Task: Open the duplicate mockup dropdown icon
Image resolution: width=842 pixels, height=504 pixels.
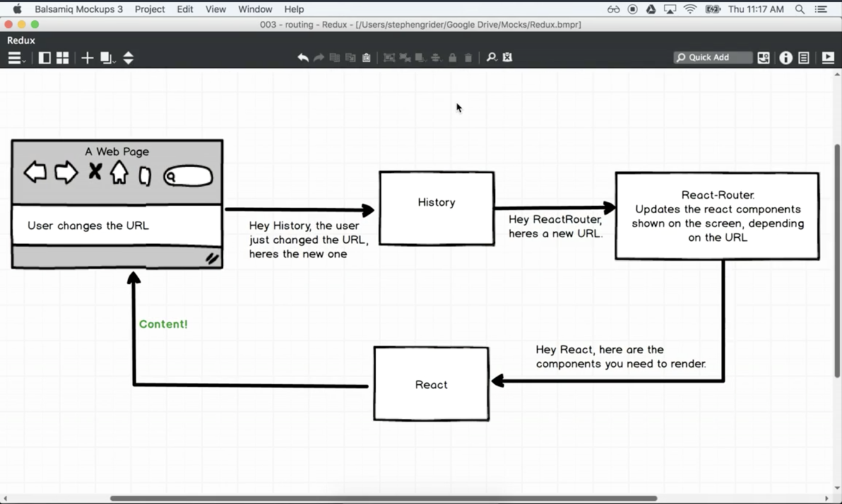Action: (107, 58)
